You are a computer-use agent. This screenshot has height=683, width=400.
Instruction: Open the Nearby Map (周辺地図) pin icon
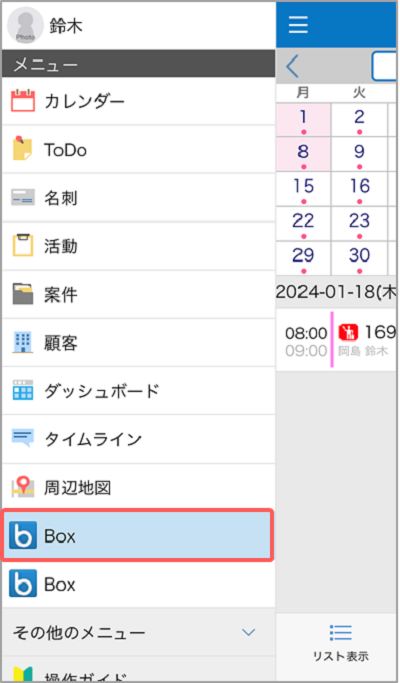point(23,487)
